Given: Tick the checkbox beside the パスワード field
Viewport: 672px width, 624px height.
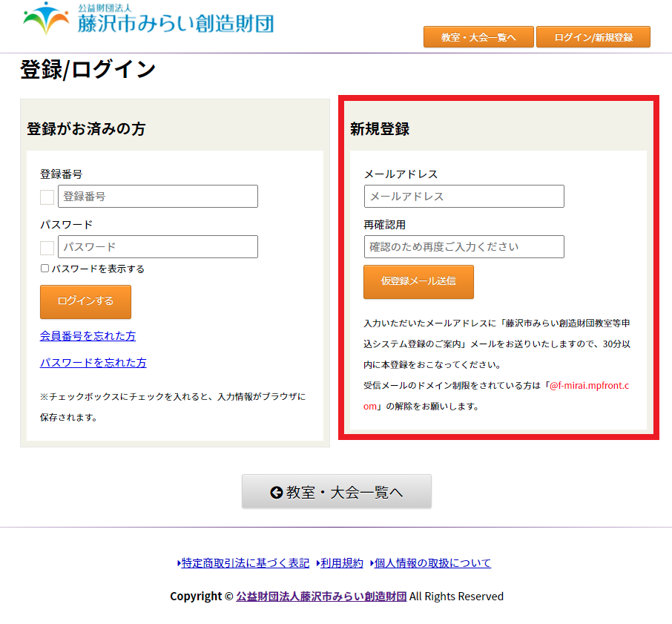Looking at the screenshot, I should pos(47,247).
